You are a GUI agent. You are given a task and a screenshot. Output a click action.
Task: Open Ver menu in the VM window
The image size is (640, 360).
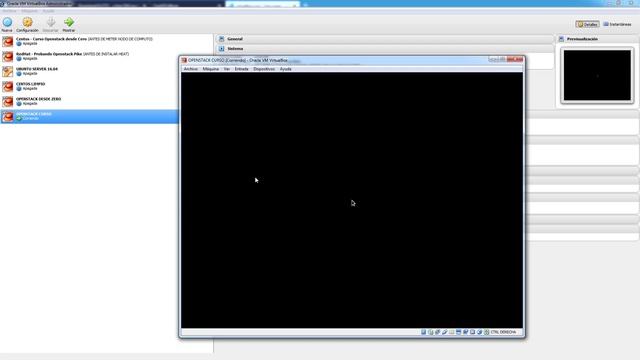(227, 69)
